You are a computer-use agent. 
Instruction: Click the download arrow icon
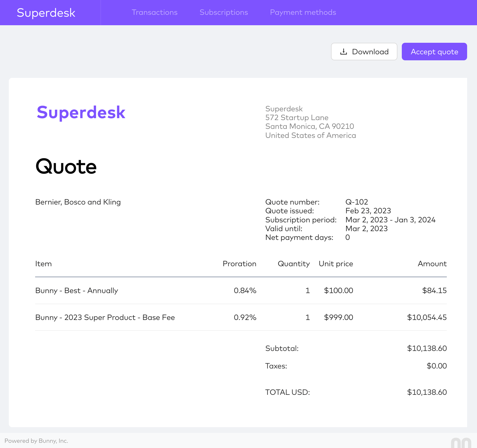344,52
